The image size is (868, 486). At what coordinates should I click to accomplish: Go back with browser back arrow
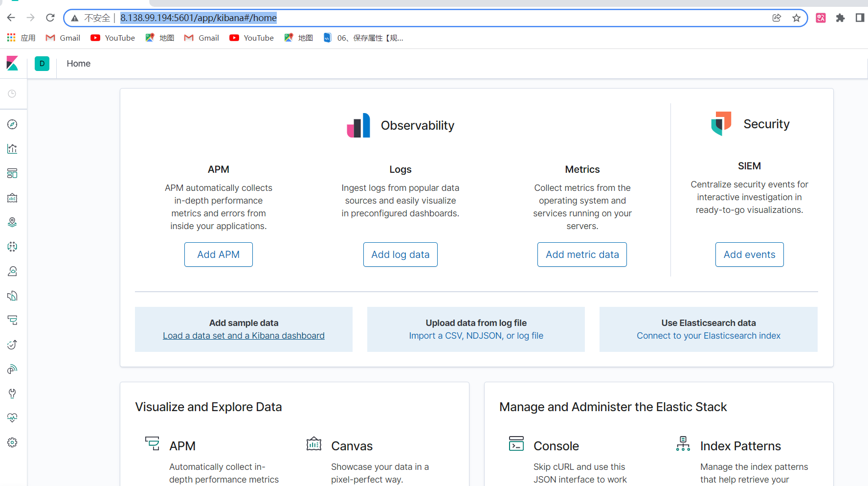(x=11, y=18)
